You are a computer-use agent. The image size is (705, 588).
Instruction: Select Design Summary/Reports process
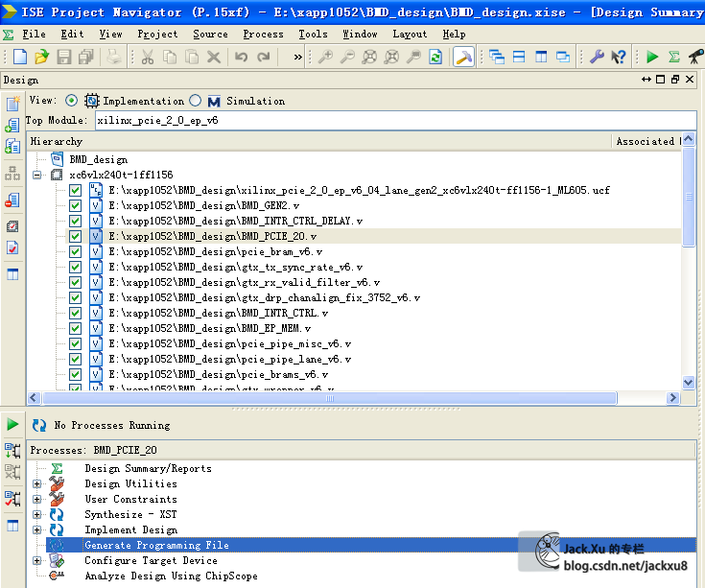(x=148, y=468)
